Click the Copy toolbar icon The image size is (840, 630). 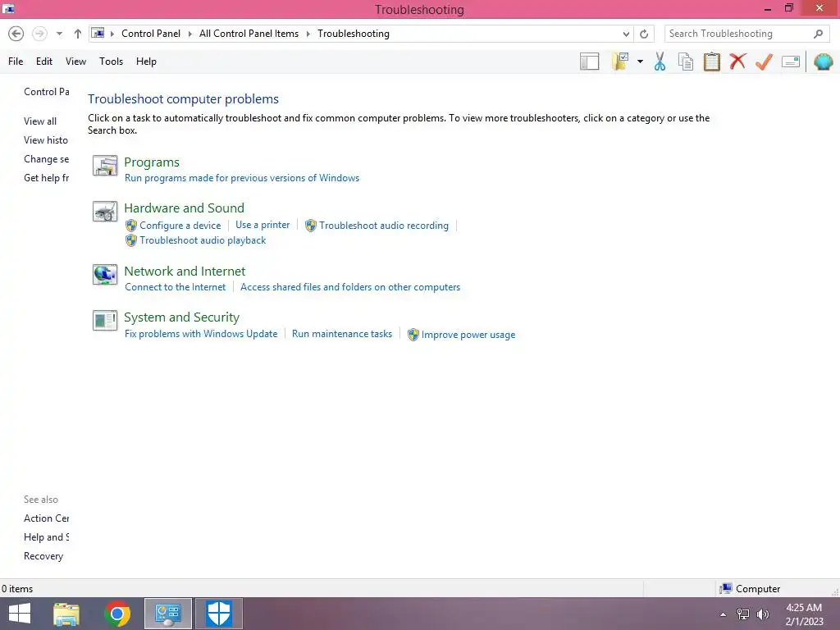click(686, 62)
